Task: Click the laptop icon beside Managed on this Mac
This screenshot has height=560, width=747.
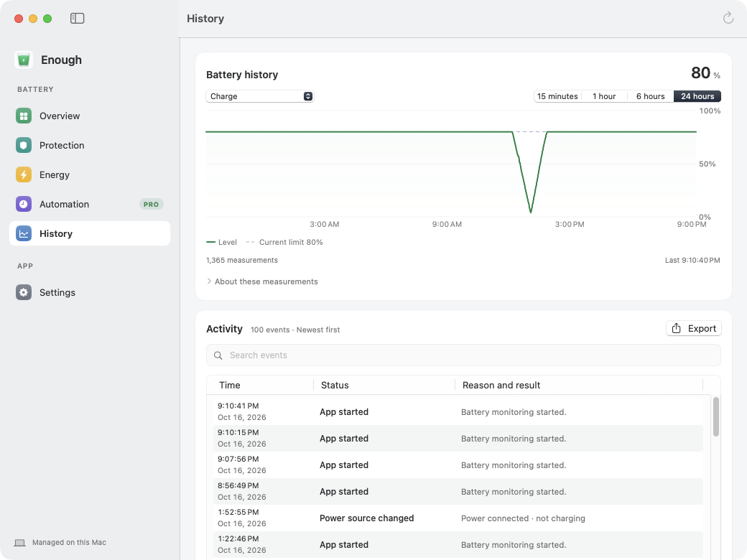Action: click(x=19, y=543)
